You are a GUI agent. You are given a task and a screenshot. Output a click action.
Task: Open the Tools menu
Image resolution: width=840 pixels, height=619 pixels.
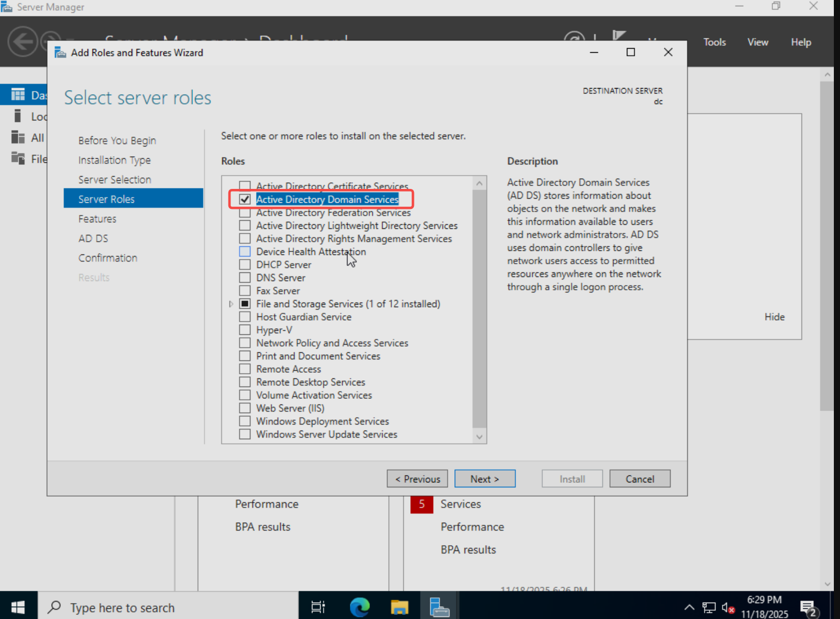point(715,42)
